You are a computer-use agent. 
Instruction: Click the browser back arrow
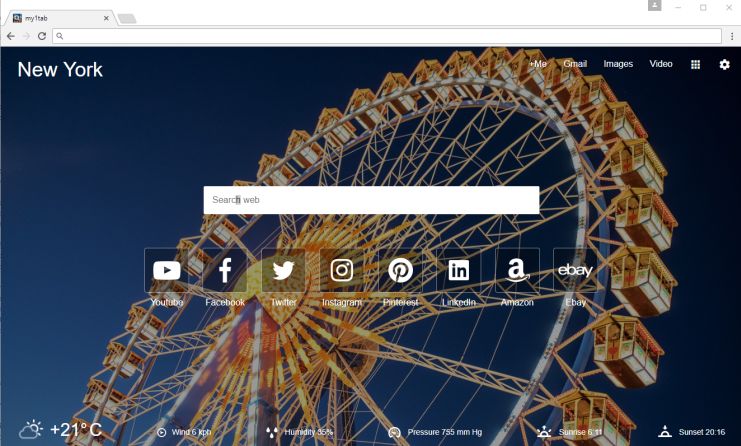[x=11, y=36]
